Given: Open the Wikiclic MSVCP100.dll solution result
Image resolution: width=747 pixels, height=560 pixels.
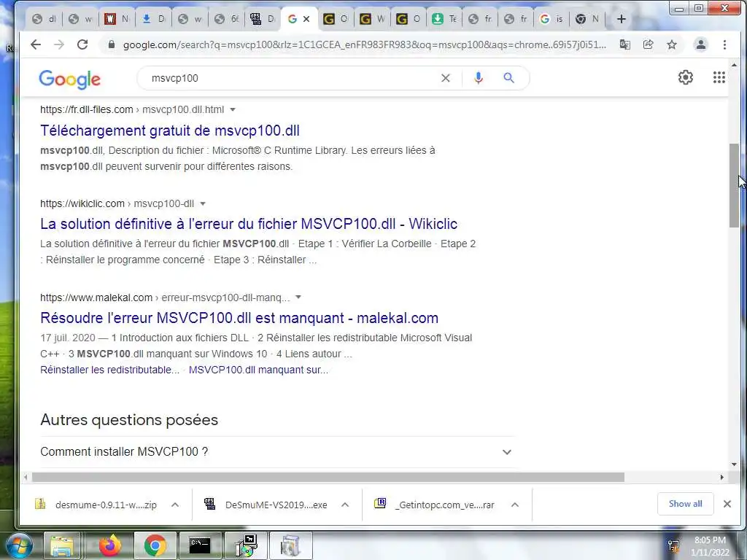Looking at the screenshot, I should (x=249, y=224).
